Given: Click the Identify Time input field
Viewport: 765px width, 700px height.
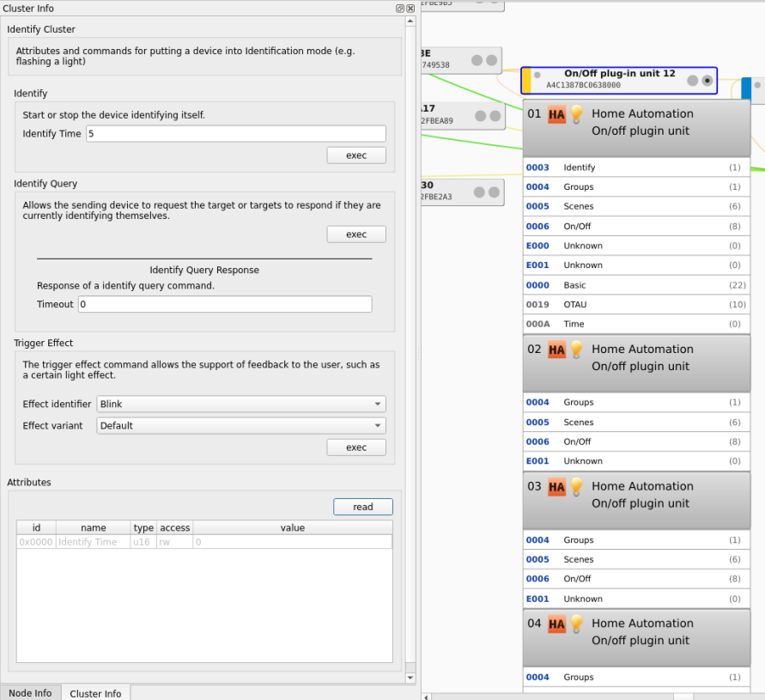Looking at the screenshot, I should tap(236, 134).
